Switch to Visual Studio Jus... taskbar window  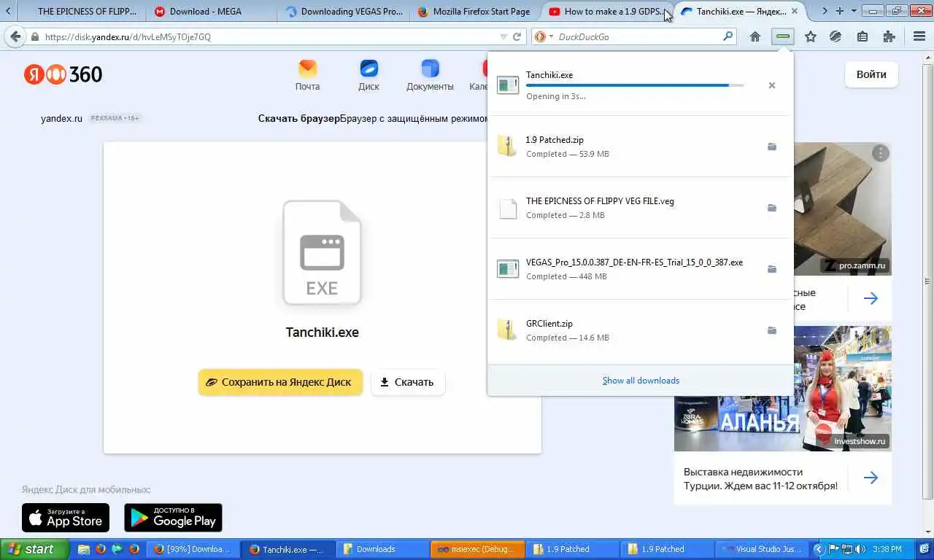[761, 549]
